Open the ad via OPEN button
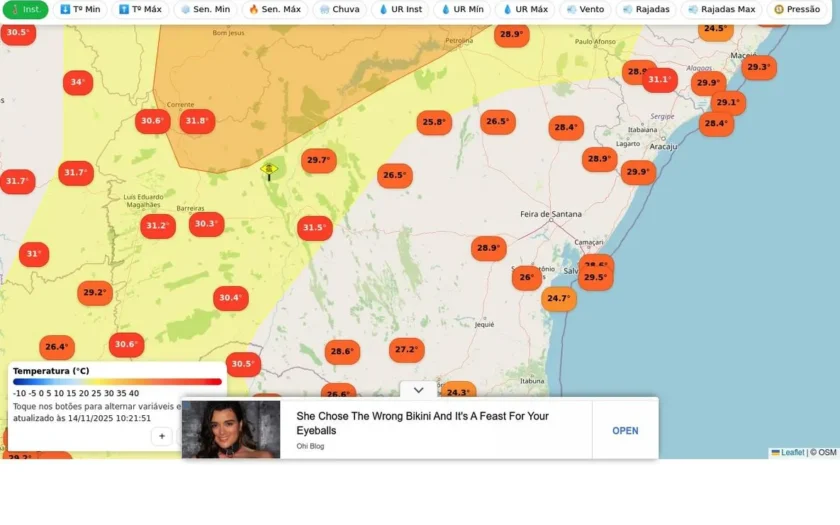Image resolution: width=840 pixels, height=525 pixels. click(625, 431)
